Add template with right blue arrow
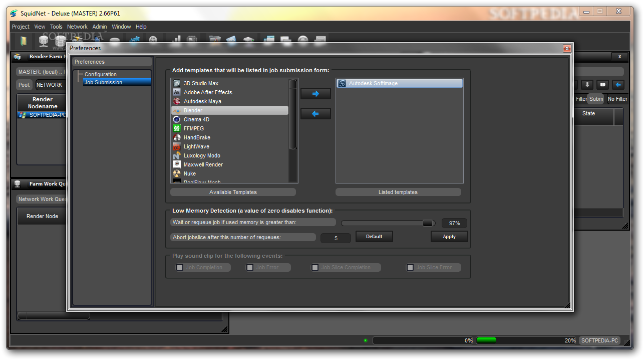The height and width of the screenshot is (360, 644). [315, 94]
